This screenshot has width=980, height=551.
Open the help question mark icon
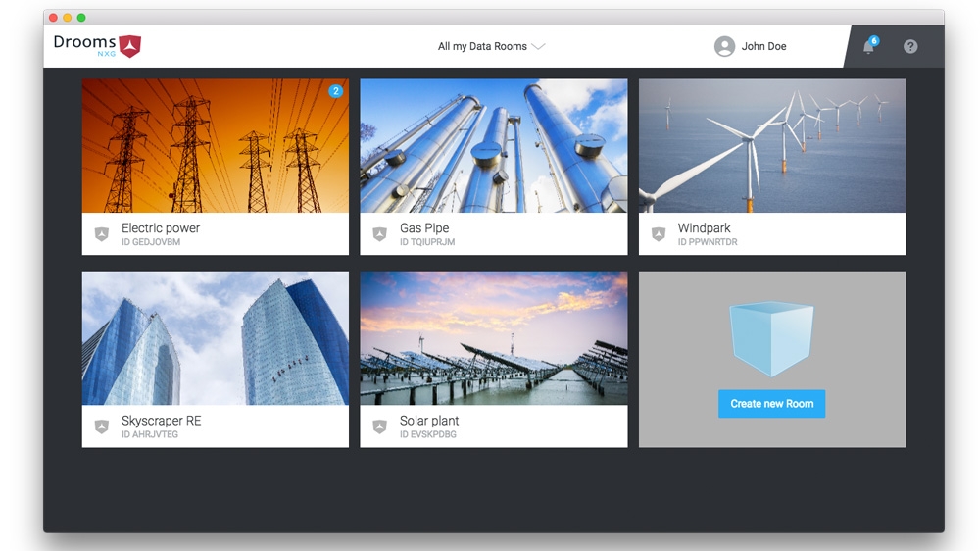point(910,46)
